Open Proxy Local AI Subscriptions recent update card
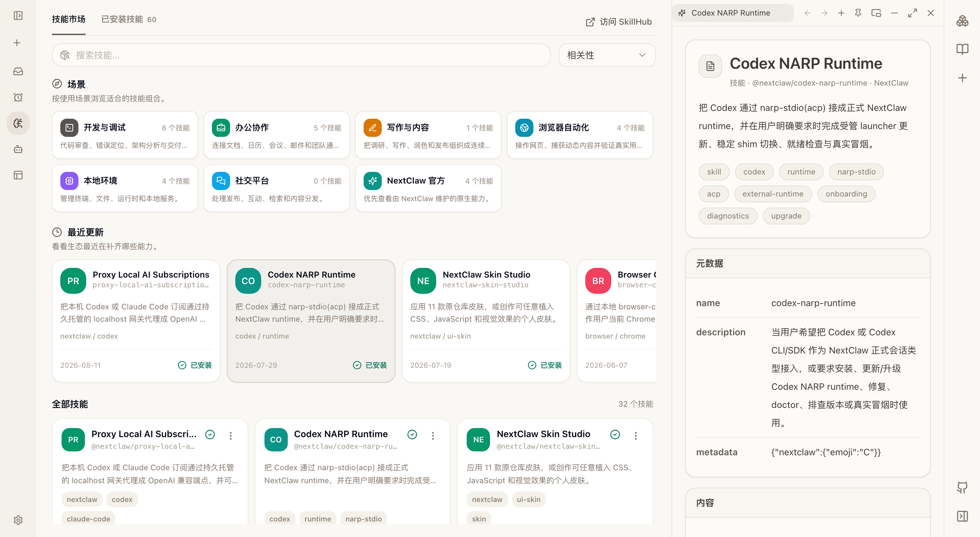The height and width of the screenshot is (537, 980). 136,321
